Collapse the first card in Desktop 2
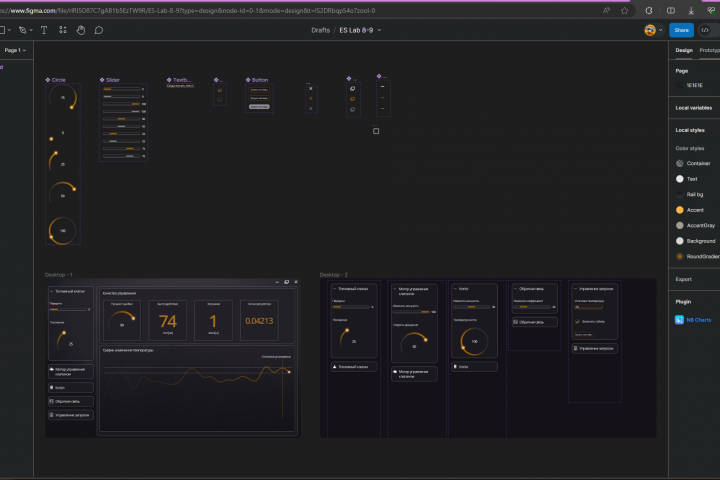The image size is (720, 480). point(334,289)
